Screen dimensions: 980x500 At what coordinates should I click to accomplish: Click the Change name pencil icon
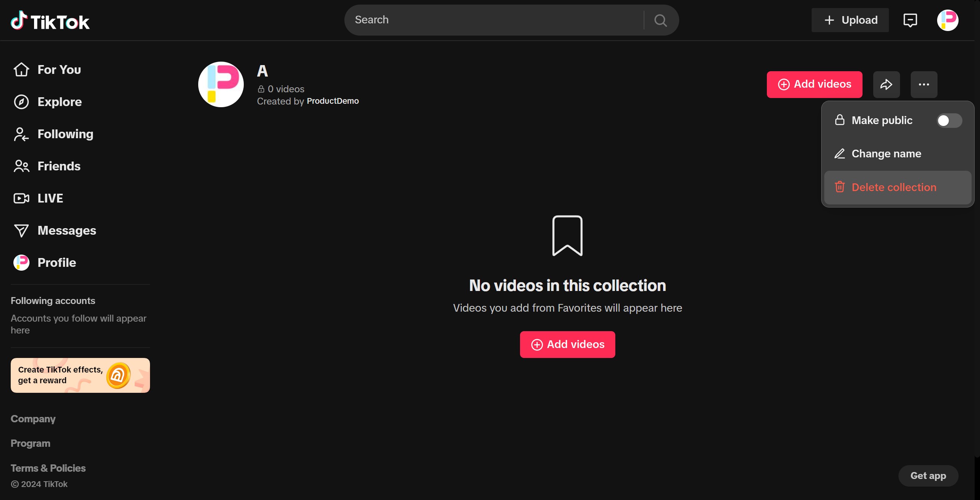point(840,154)
